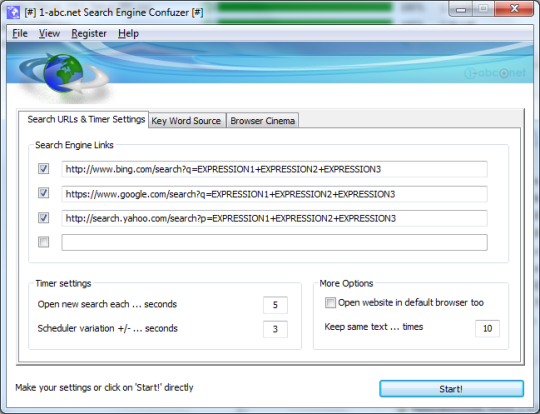540x414 pixels.
Task: Switch to the Key Word Source tab
Action: pos(186,121)
